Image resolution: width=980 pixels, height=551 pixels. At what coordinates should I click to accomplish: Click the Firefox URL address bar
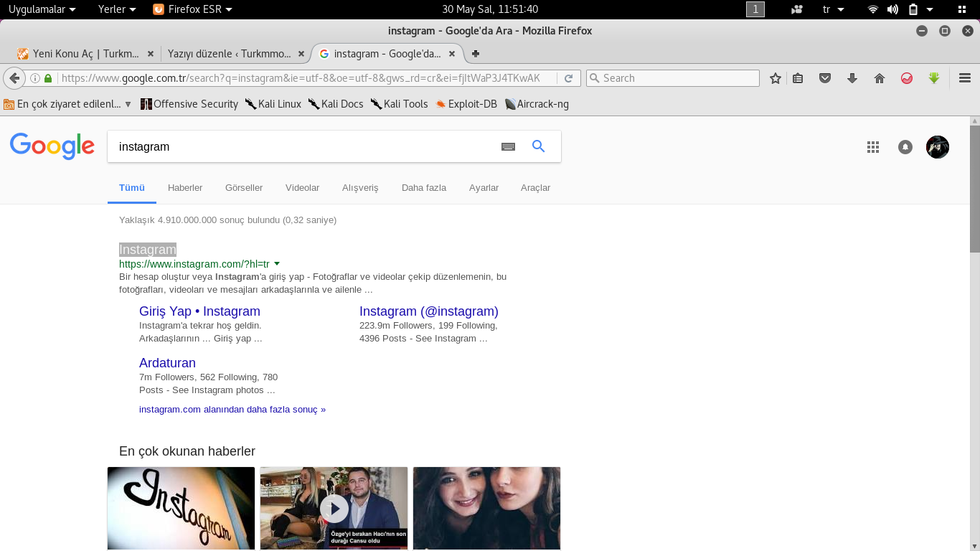click(301, 78)
